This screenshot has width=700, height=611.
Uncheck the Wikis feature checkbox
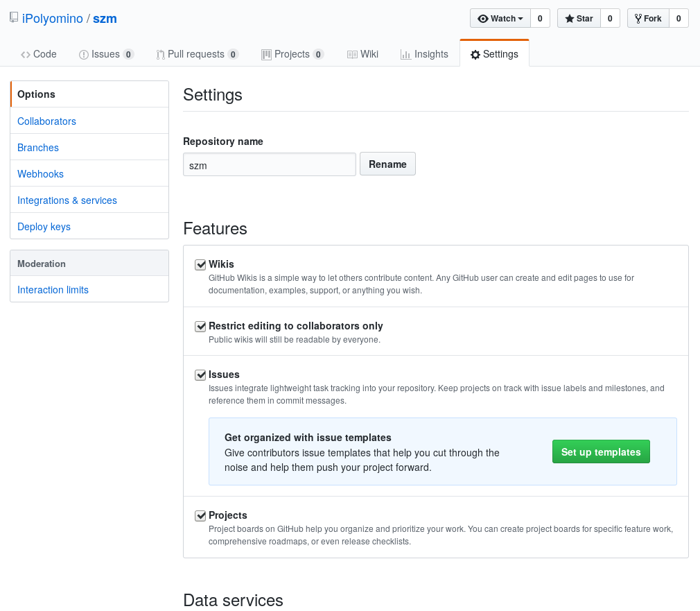point(200,265)
